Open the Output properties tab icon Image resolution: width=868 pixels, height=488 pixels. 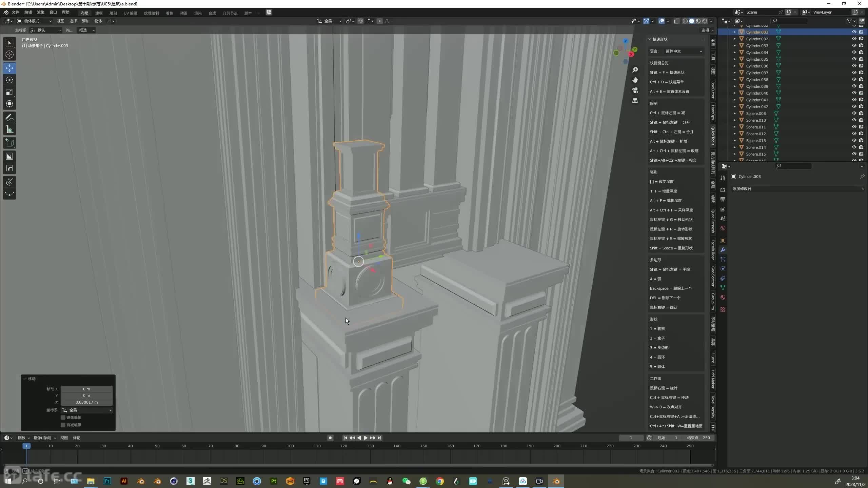click(723, 199)
